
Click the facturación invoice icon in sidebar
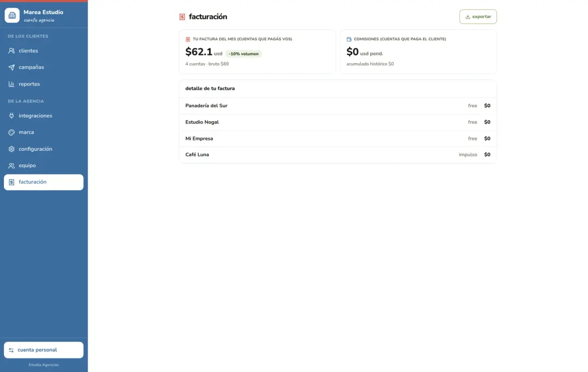[x=11, y=182]
